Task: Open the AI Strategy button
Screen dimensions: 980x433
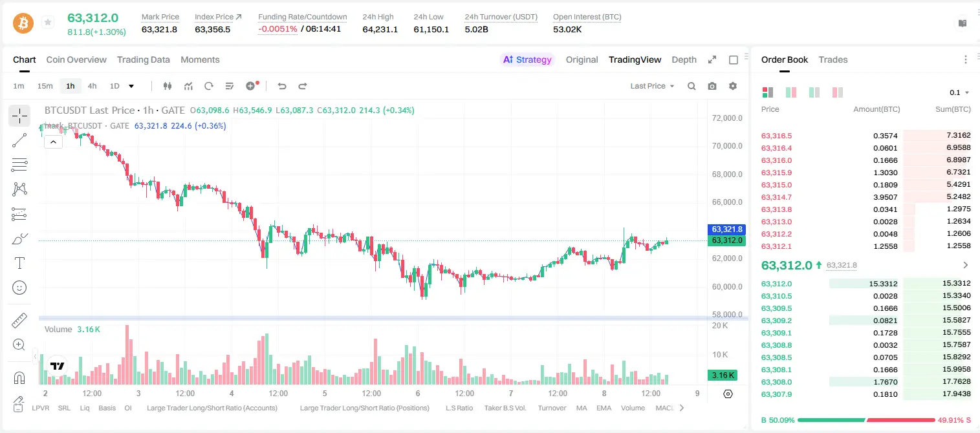Action: click(527, 59)
